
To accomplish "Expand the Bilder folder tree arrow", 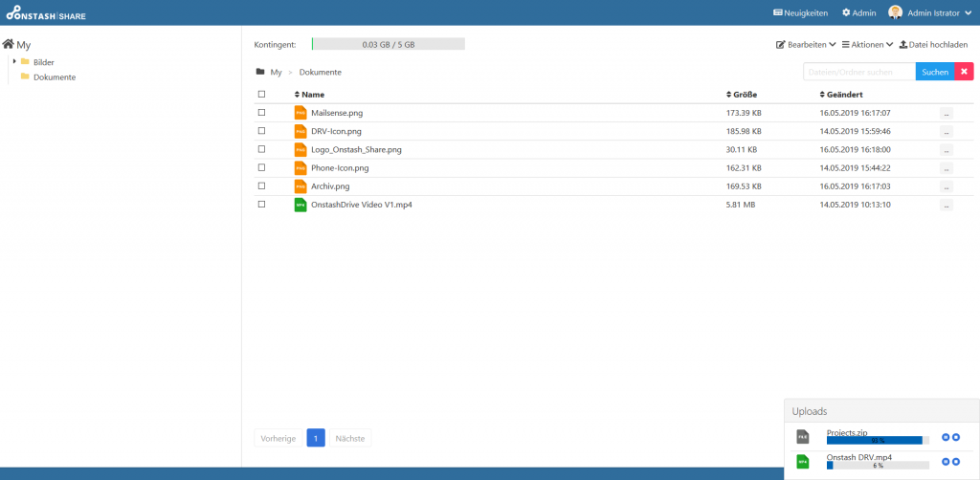I will pos(14,61).
